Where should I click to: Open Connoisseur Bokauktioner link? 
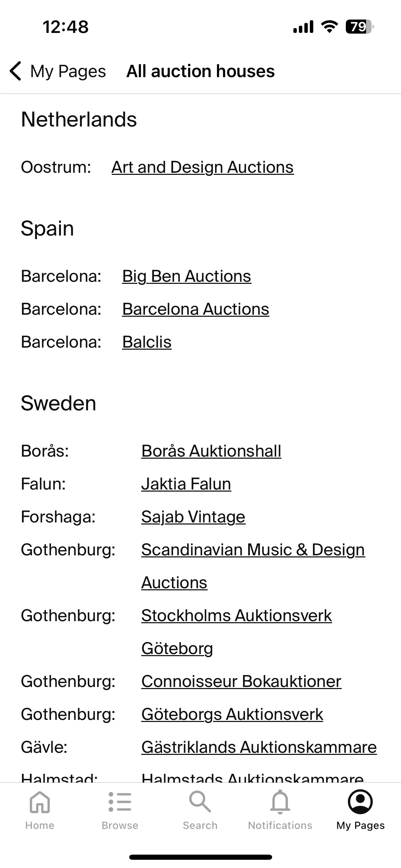tap(241, 682)
